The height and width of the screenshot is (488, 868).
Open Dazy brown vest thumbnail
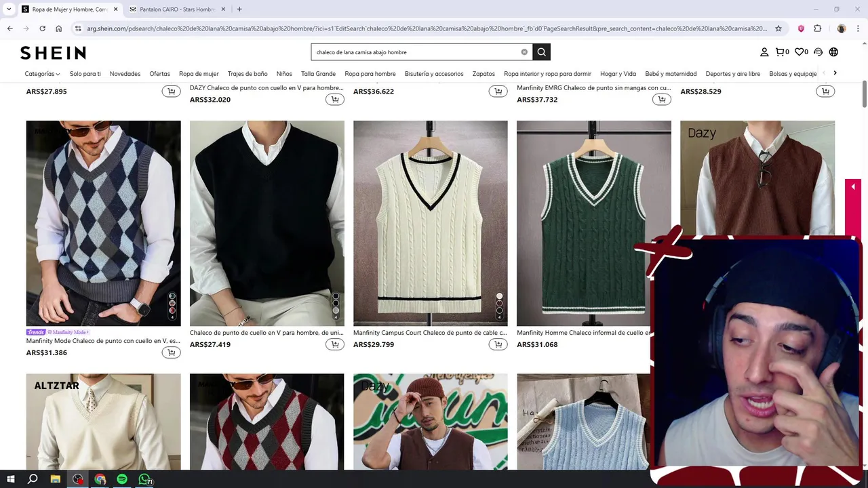757,178
